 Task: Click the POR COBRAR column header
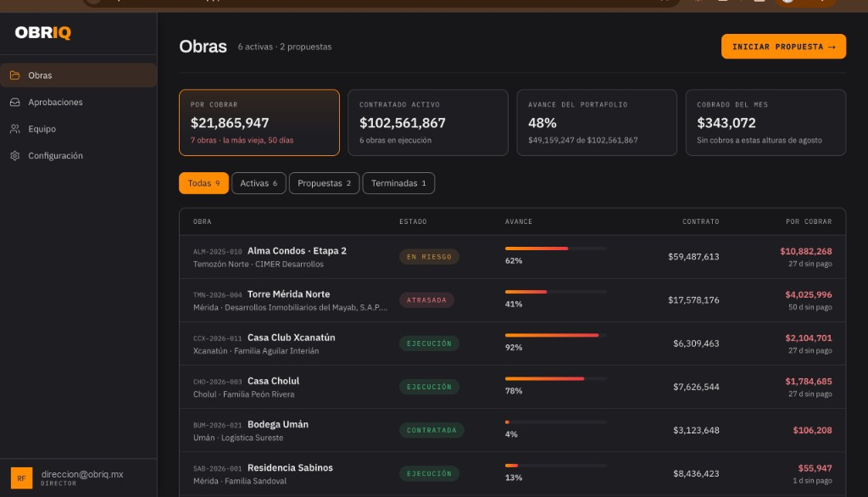pos(809,221)
